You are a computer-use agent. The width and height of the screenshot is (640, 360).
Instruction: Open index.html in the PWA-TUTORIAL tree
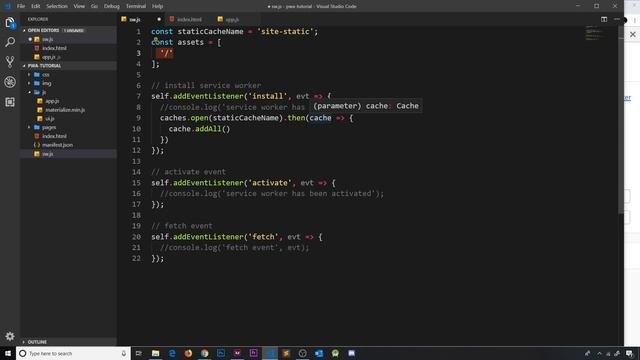69,136
